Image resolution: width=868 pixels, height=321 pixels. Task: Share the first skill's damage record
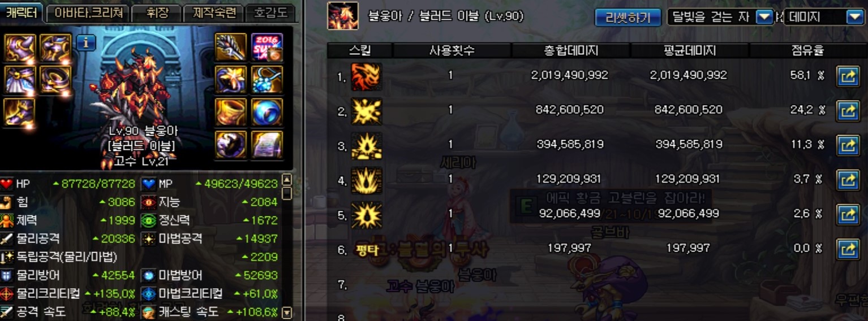click(848, 77)
